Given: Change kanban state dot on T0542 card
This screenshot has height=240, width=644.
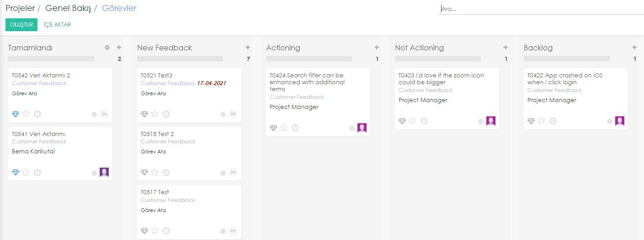Looking at the screenshot, I should (94, 115).
